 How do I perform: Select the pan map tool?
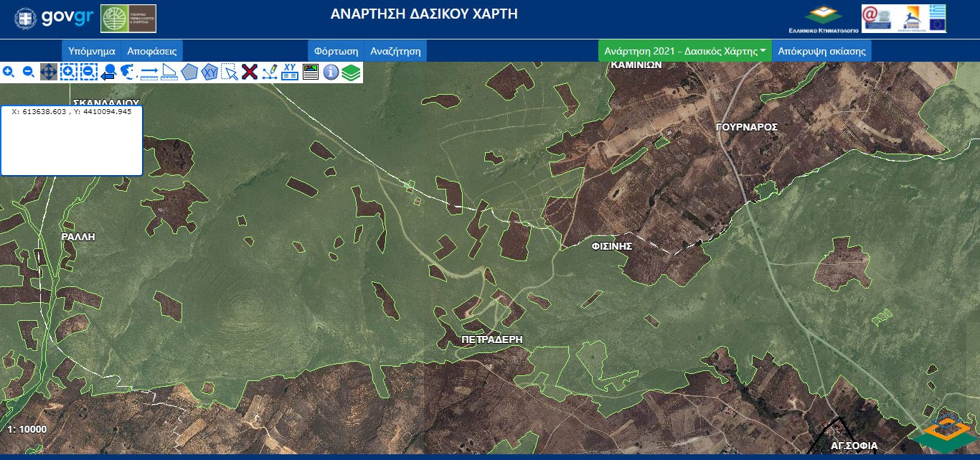49,72
